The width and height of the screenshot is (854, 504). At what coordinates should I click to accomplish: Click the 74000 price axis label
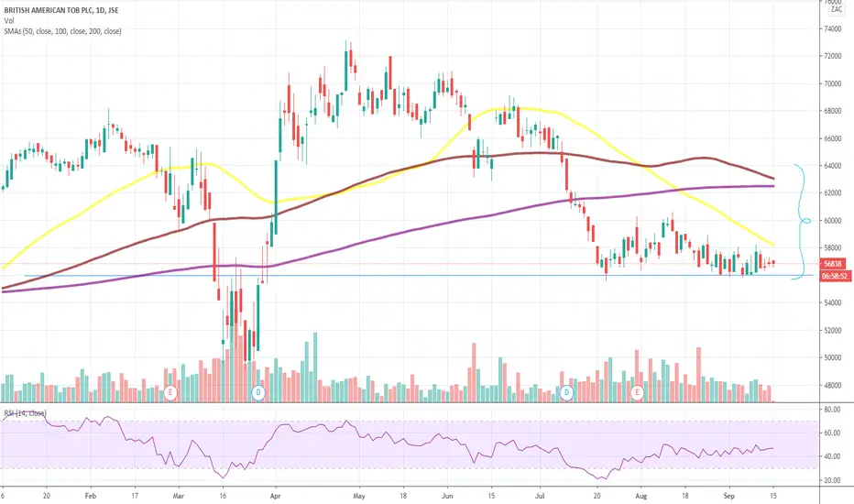[x=832, y=29]
